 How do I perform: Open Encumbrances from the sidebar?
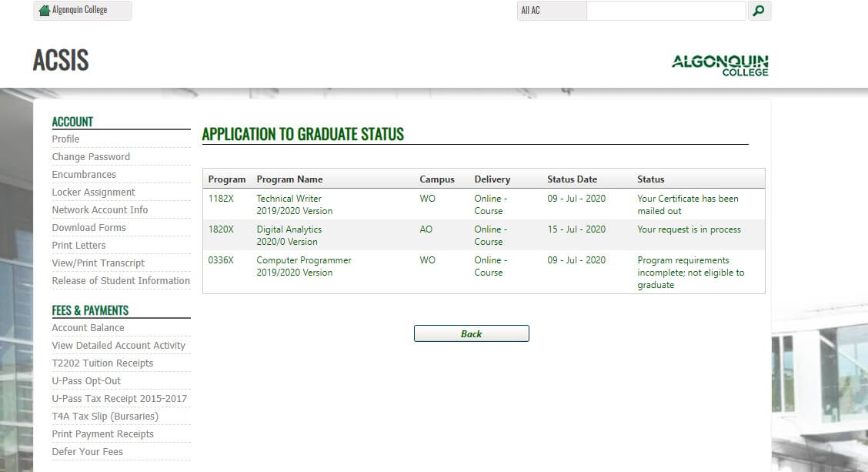click(84, 175)
